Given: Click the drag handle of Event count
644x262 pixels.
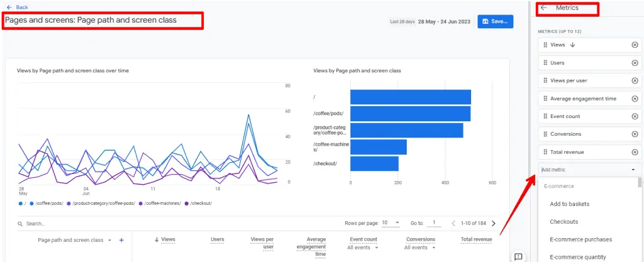Looking at the screenshot, I should click(x=545, y=116).
